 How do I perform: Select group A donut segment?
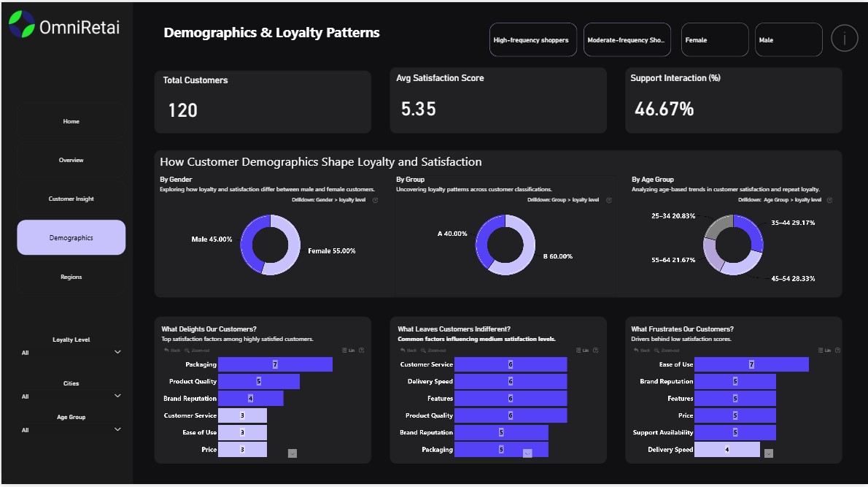(483, 238)
